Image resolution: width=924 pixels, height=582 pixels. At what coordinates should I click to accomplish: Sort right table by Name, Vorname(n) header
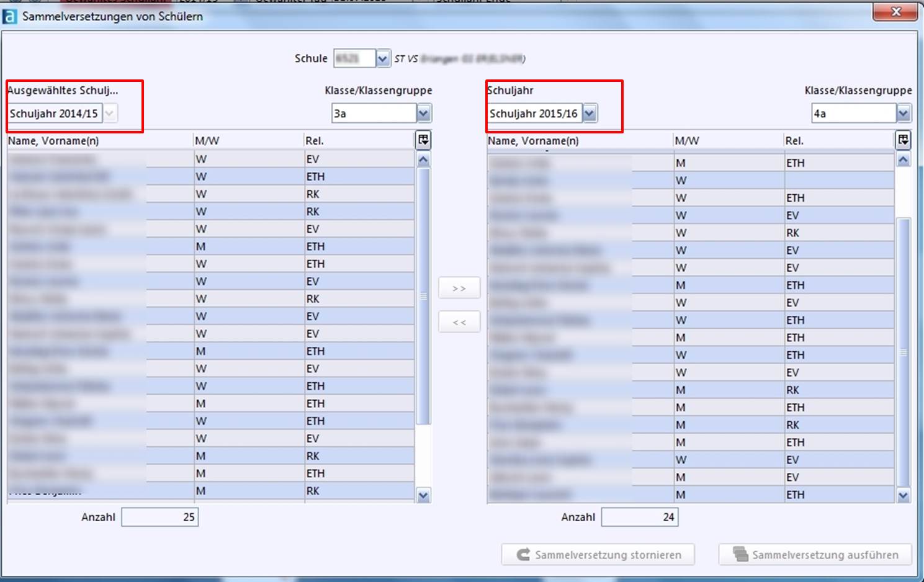pos(580,141)
